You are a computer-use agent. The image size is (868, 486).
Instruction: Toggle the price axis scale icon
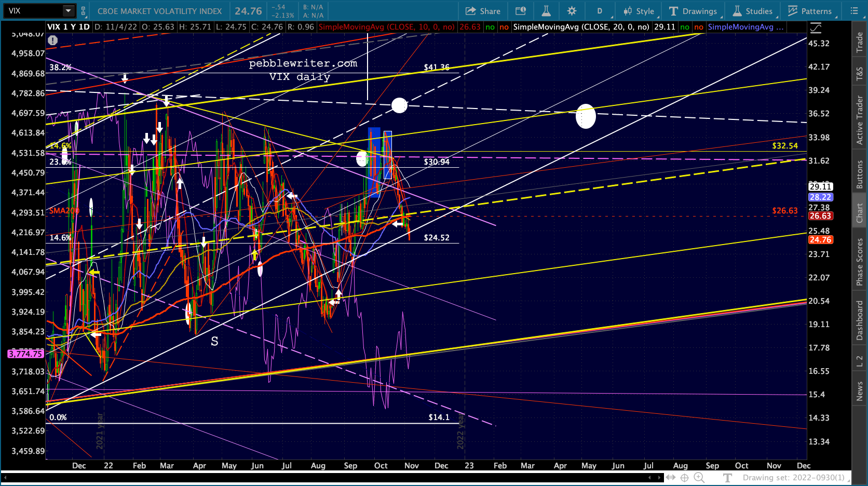[816, 28]
